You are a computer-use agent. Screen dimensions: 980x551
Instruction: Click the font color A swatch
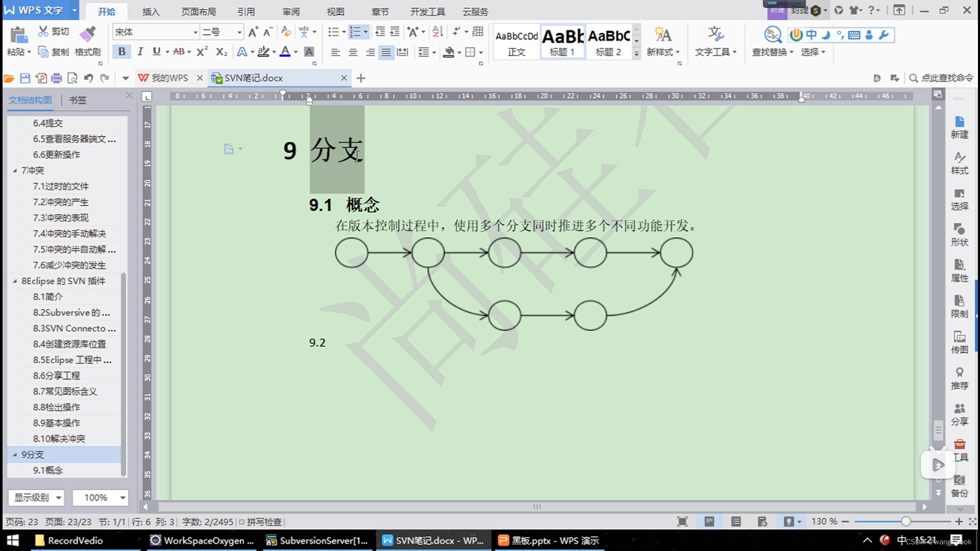pos(285,52)
